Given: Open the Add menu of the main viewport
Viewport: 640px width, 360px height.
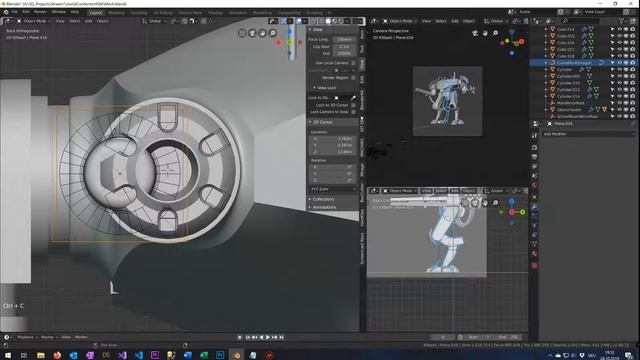Looking at the screenshot, I should (x=89, y=21).
